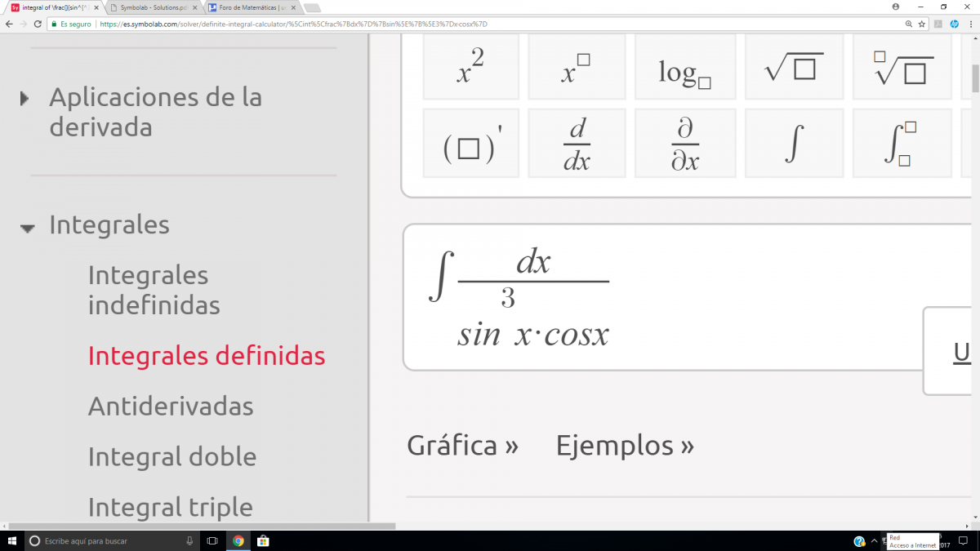Insert the nth root symbol
Image resolution: width=980 pixels, height=551 pixels.
(x=902, y=67)
